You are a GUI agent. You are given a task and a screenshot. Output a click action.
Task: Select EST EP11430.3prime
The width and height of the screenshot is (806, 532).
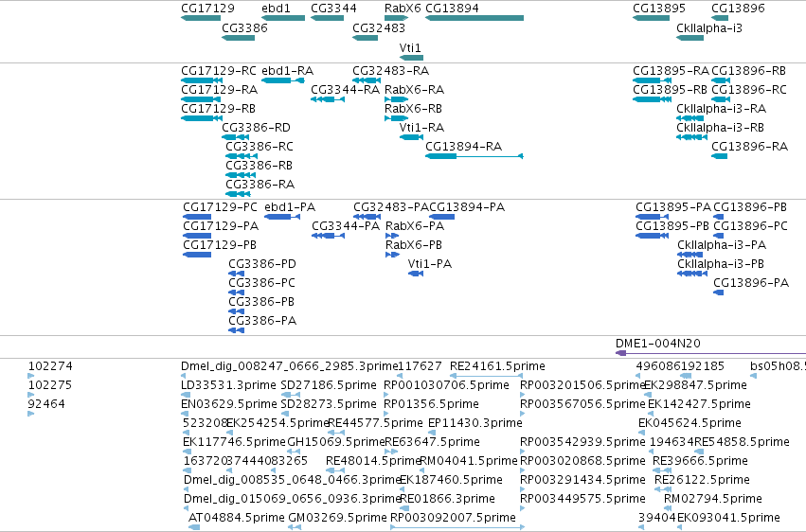coord(432,433)
